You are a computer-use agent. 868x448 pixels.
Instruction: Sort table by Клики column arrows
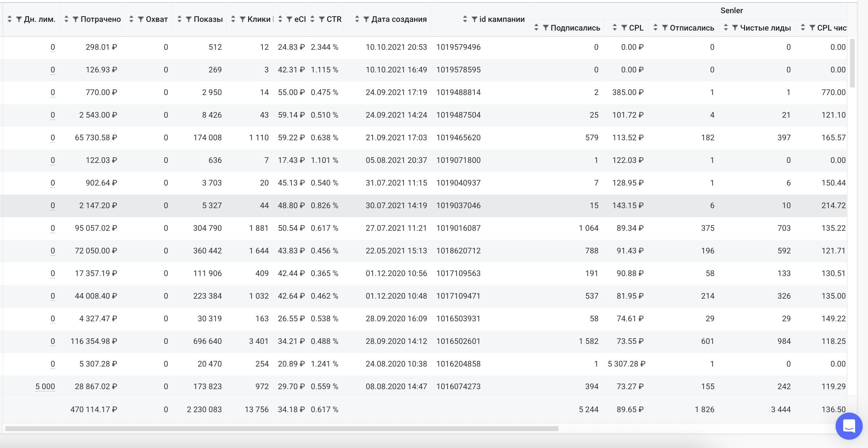(x=233, y=19)
